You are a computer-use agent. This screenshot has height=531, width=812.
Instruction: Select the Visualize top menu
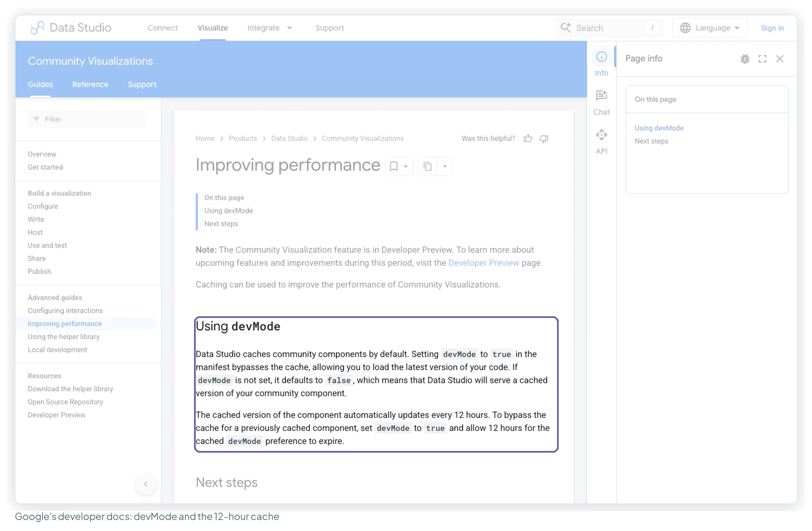(213, 28)
